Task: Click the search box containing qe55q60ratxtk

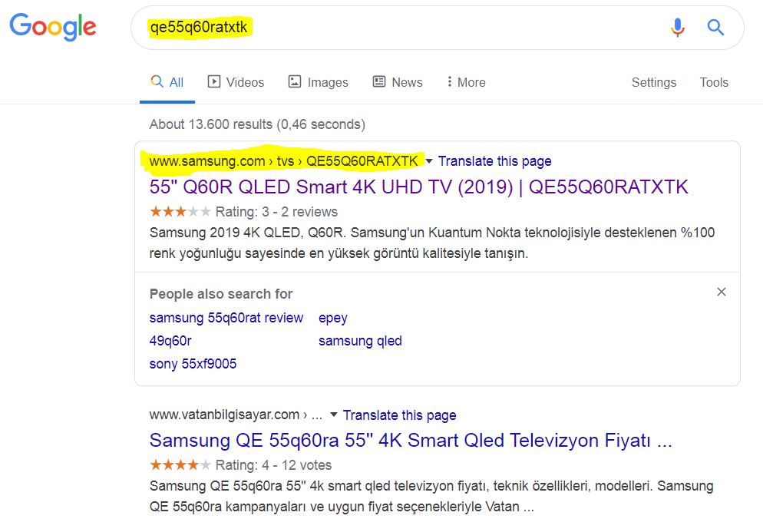Action: coord(437,28)
